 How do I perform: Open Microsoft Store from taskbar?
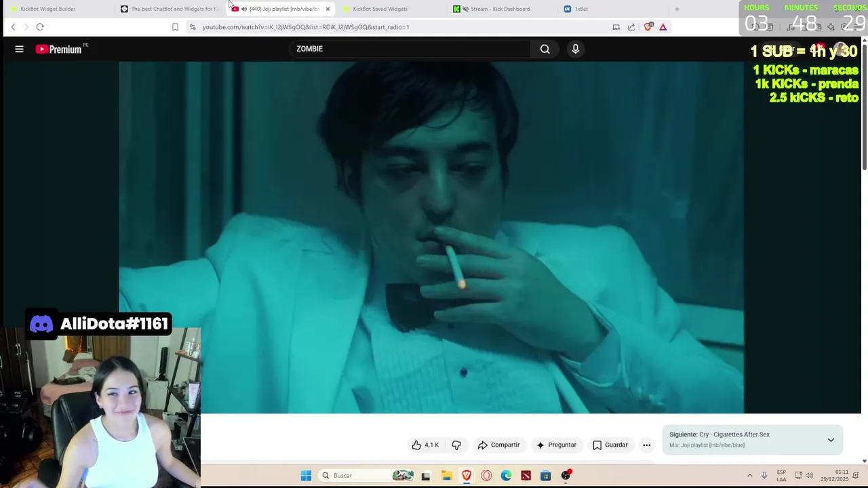pyautogui.click(x=545, y=475)
